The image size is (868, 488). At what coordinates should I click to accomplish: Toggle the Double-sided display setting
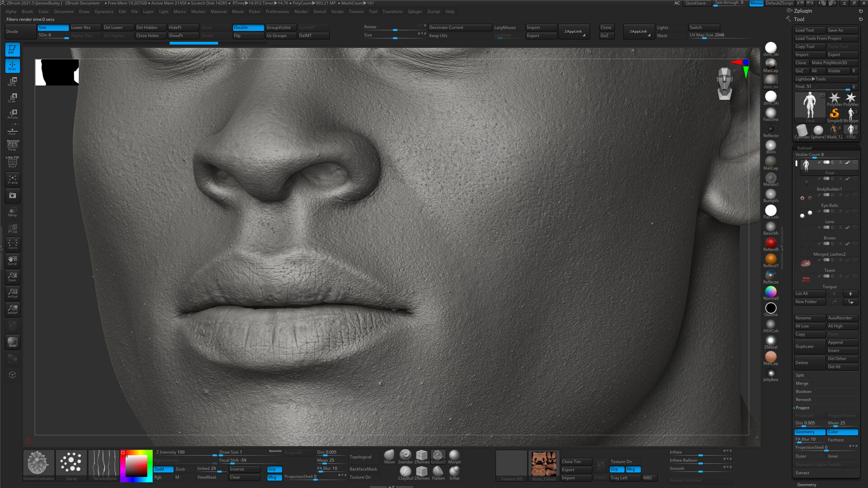(248, 27)
